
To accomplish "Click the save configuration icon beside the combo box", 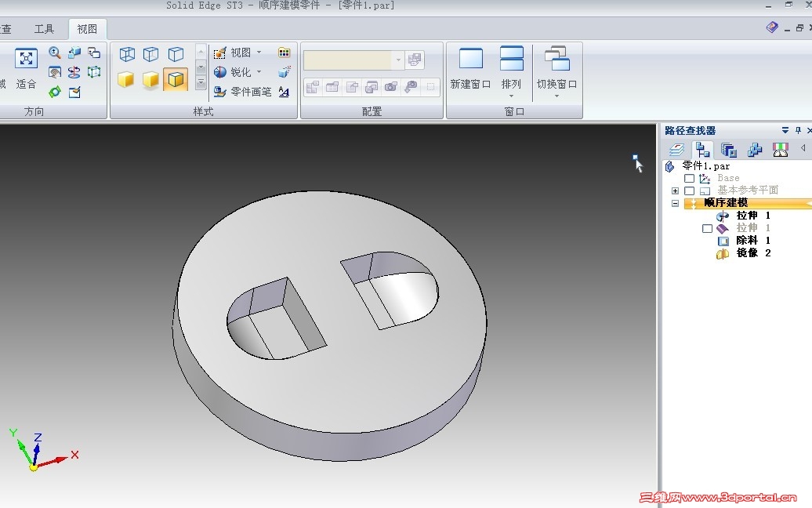I will click(x=415, y=60).
